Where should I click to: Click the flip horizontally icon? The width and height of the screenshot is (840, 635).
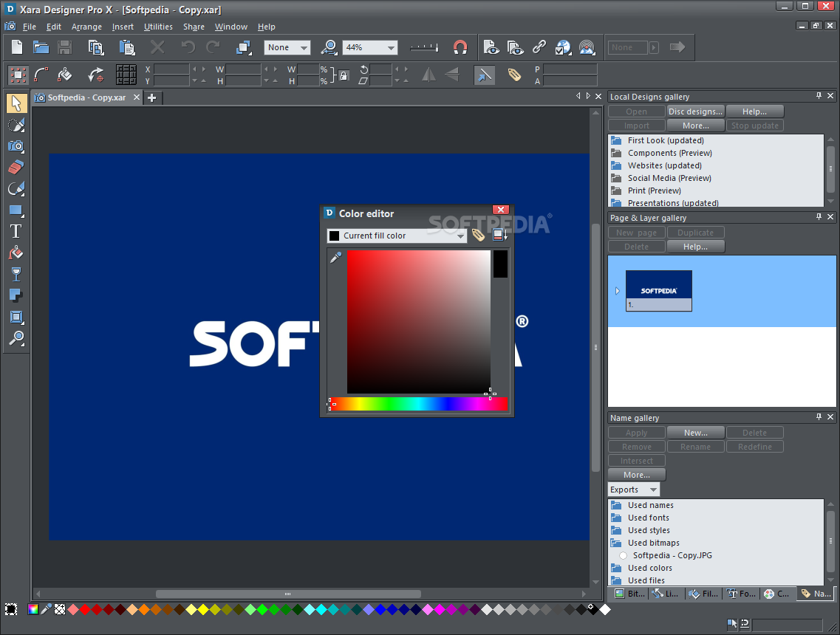(428, 75)
